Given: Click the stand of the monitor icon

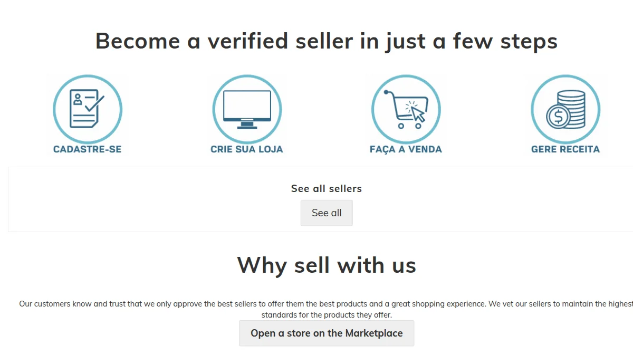Looking at the screenshot, I should tap(247, 125).
